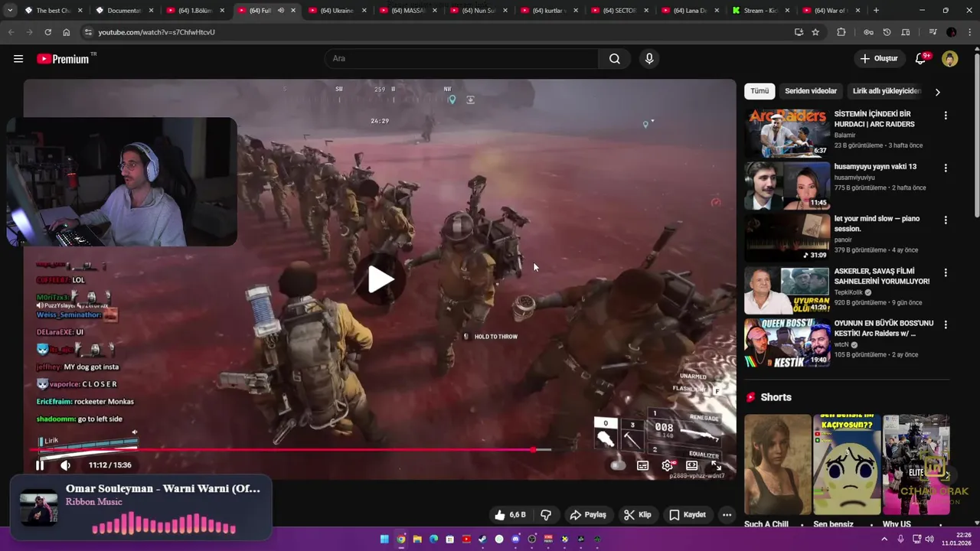
Task: Select the Seriden videolar chip
Action: [x=811, y=91]
